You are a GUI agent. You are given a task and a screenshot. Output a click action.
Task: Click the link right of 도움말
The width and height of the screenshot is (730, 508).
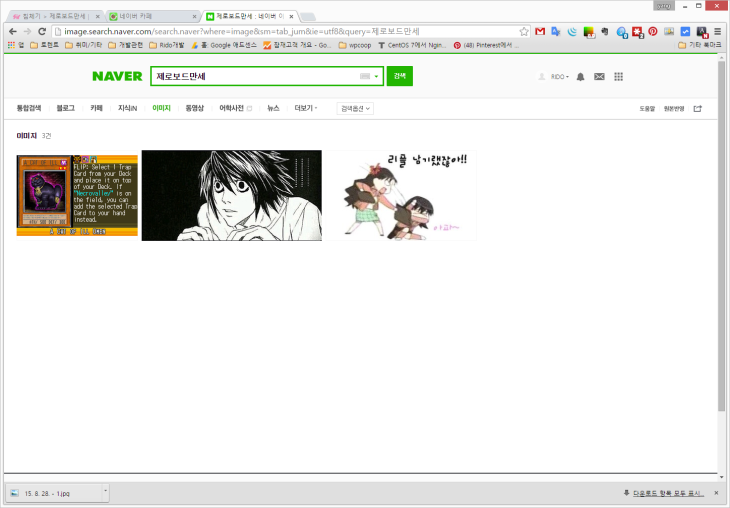[x=674, y=108]
